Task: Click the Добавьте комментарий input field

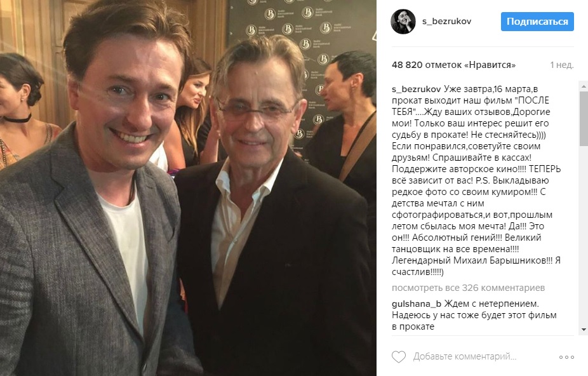Action: pyautogui.click(x=465, y=356)
